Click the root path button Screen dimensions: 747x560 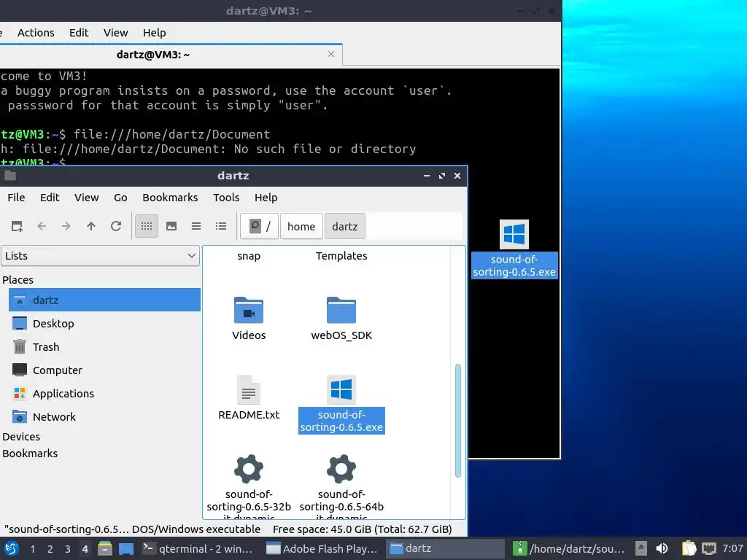tap(259, 226)
